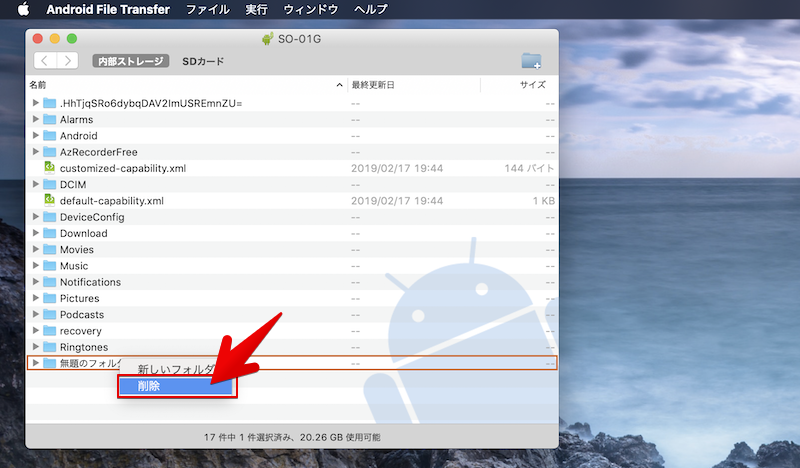This screenshot has width=800, height=468.
Task: Click the Download folder icon
Action: (49, 233)
